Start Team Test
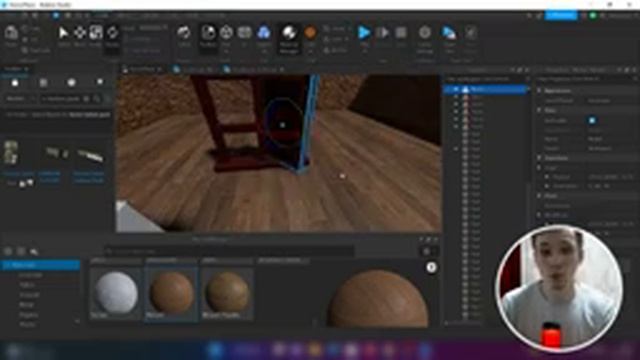640x360 pixels. (x=449, y=38)
